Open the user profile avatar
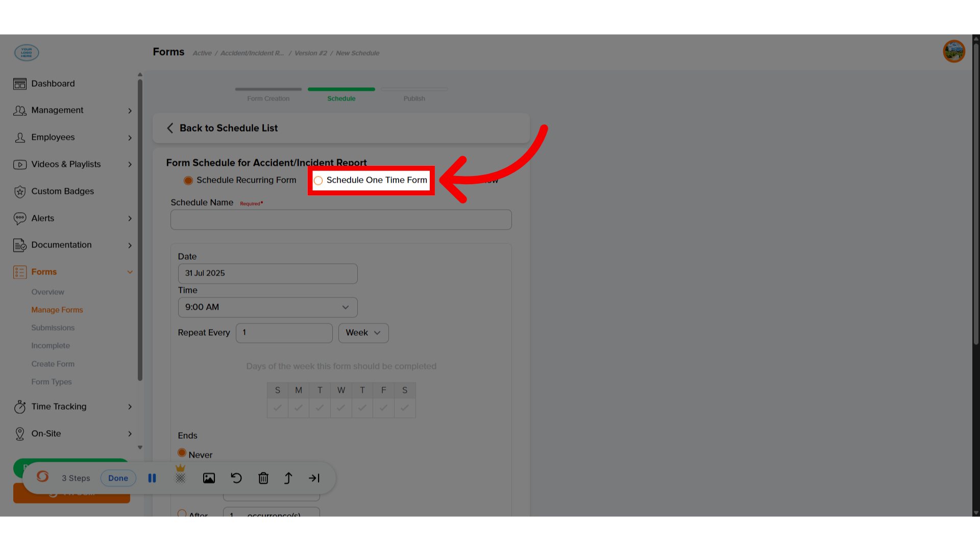Screen dimensions: 980x551 (953, 52)
